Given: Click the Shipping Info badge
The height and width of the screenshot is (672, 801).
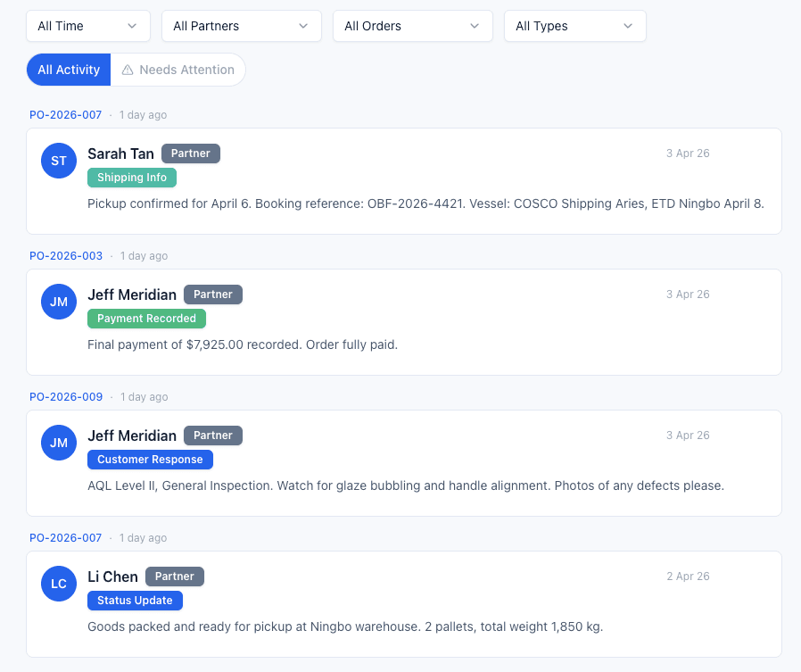Looking at the screenshot, I should coord(132,178).
